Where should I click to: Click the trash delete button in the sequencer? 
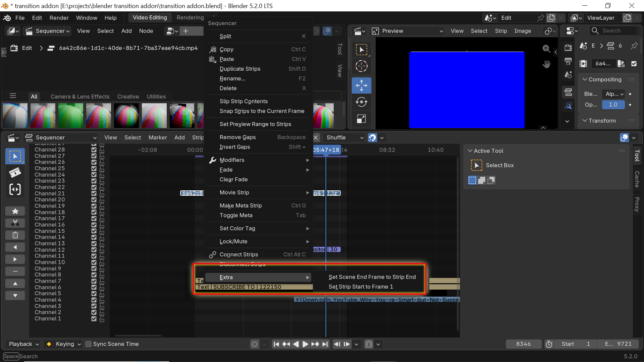[x=15, y=235]
